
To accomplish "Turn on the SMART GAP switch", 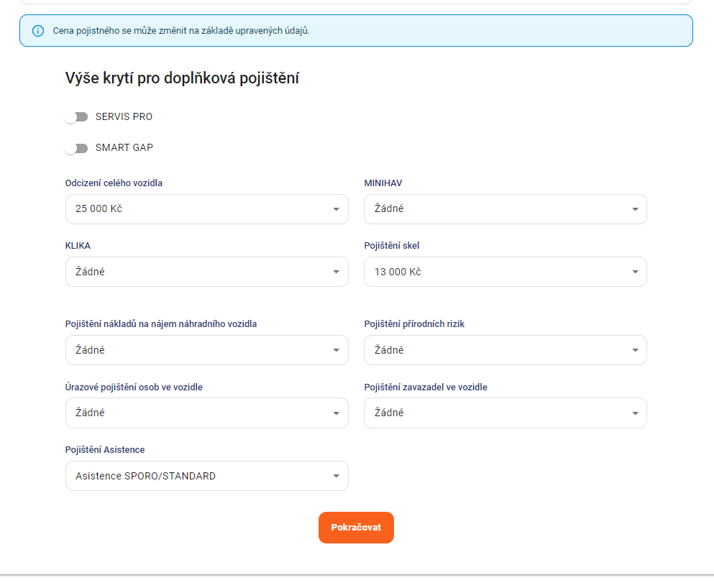I will (76, 148).
